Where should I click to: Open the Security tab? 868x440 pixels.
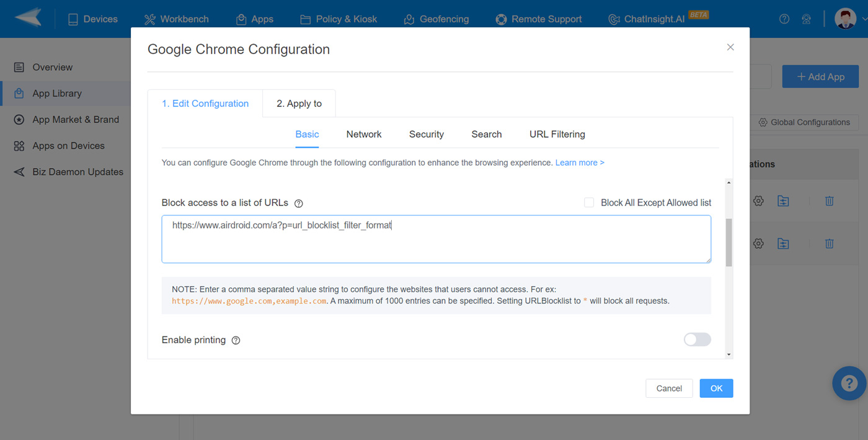426,134
